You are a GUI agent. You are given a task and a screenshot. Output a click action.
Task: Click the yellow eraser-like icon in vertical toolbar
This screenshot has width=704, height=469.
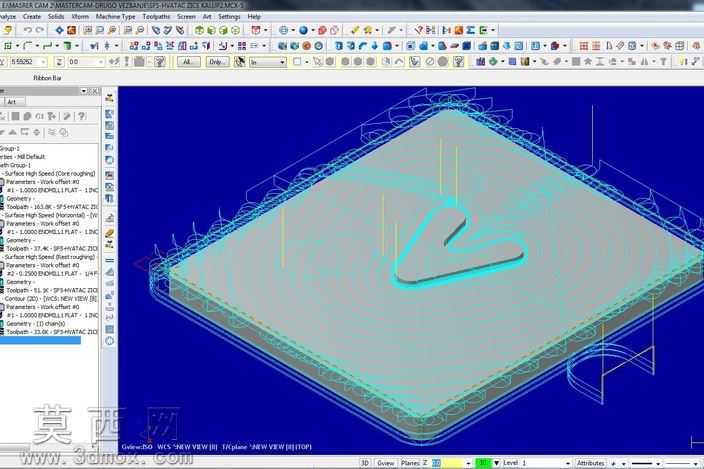click(110, 233)
